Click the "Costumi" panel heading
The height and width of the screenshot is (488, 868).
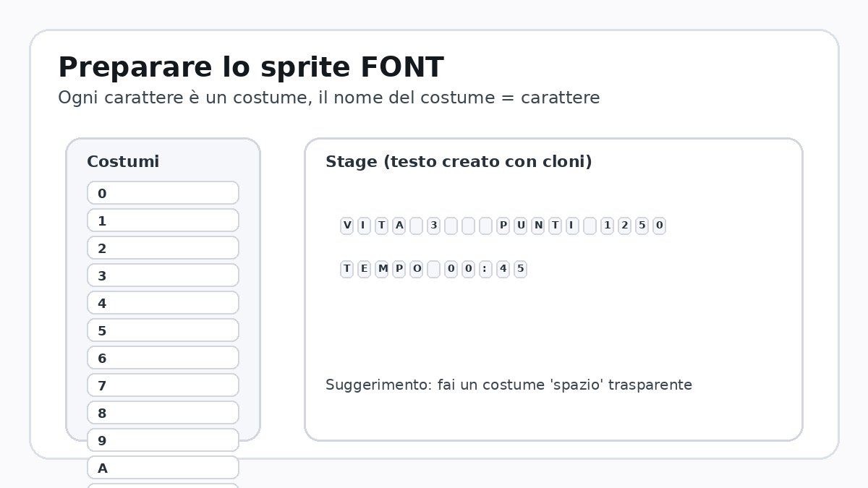123,162
